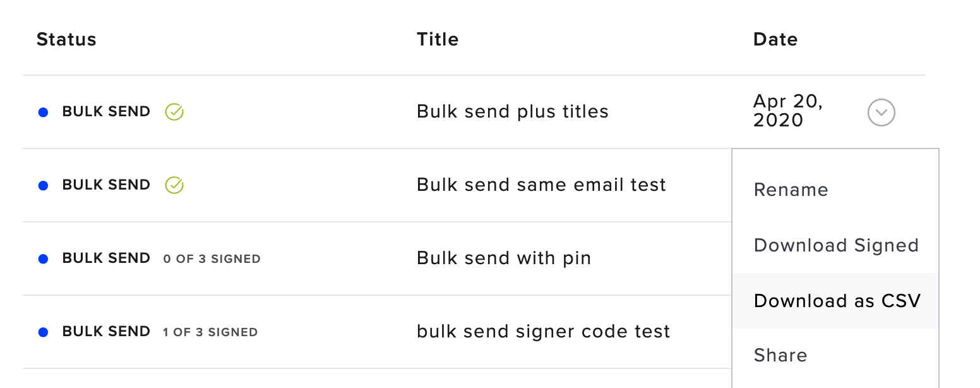The width and height of the screenshot is (980, 388).
Task: Click blue status dot for Bulk send plus titles
Action: pyautogui.click(x=43, y=112)
